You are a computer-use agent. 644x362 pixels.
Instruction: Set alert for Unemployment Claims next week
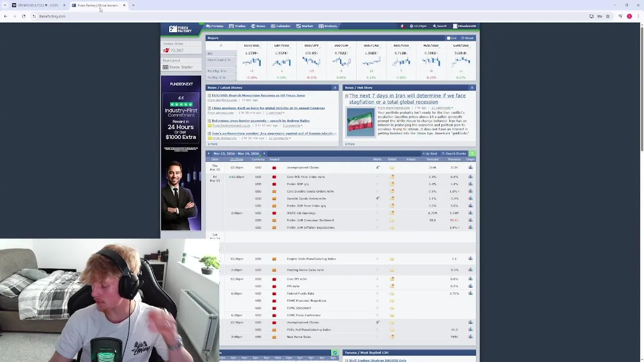(377, 322)
